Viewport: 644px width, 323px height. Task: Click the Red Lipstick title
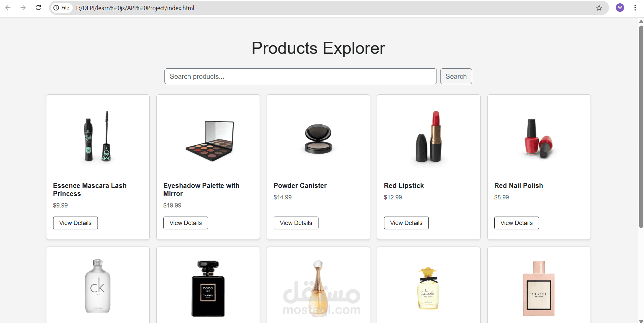point(404,186)
